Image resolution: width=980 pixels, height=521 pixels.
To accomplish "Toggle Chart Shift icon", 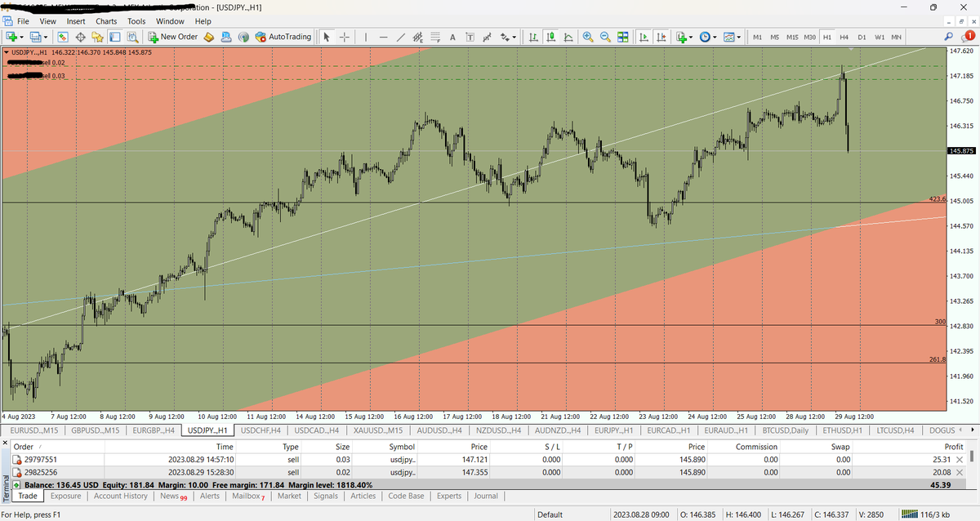I will click(x=661, y=37).
